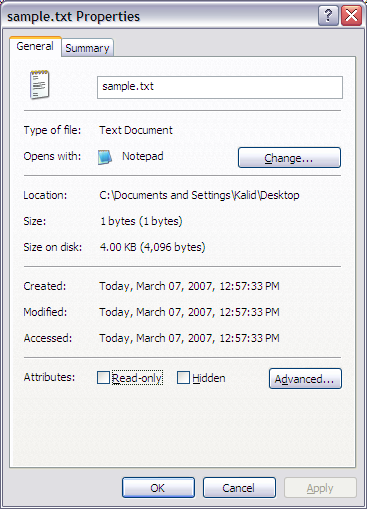Viewport: 367px width, 509px height.
Task: Select the General tab
Action: [35, 46]
